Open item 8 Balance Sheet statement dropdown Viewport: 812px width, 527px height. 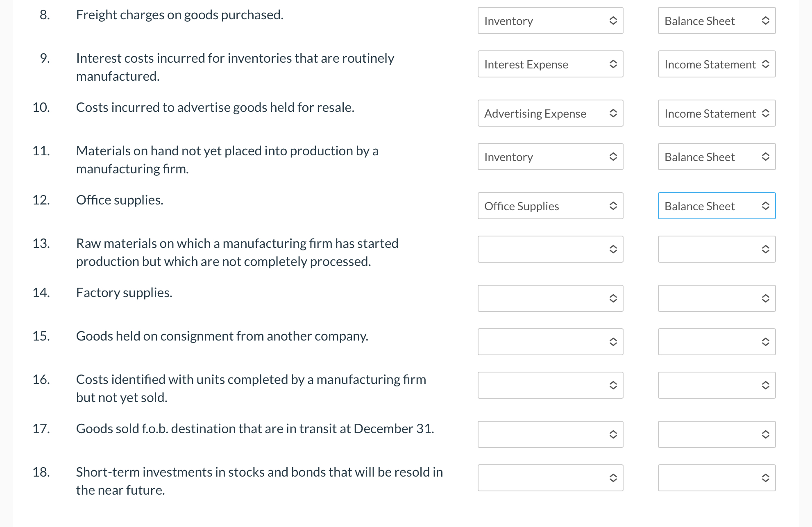(716, 20)
